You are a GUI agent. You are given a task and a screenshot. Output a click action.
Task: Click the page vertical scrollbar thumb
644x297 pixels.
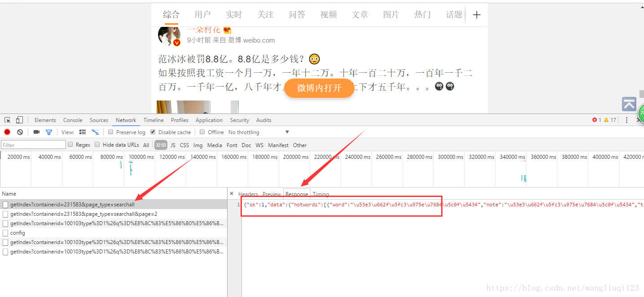point(642,94)
